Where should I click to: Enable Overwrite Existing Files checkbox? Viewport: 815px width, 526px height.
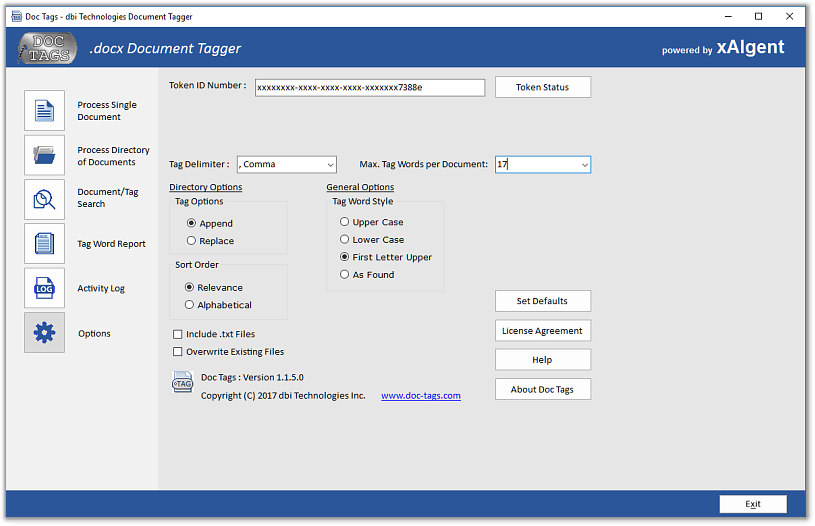pyautogui.click(x=178, y=352)
